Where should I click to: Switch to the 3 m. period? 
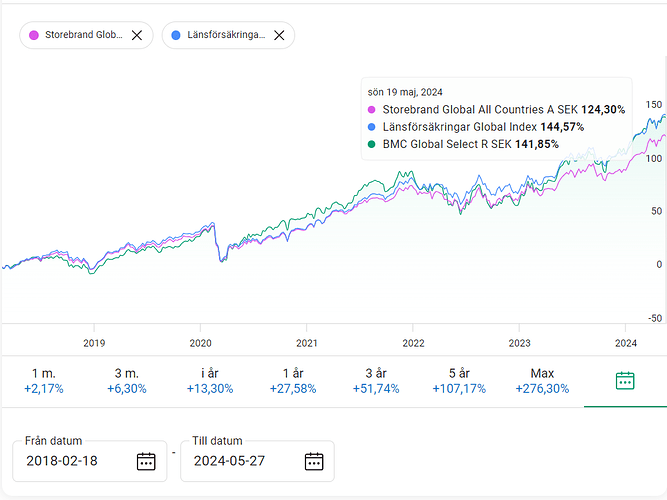[x=127, y=380]
